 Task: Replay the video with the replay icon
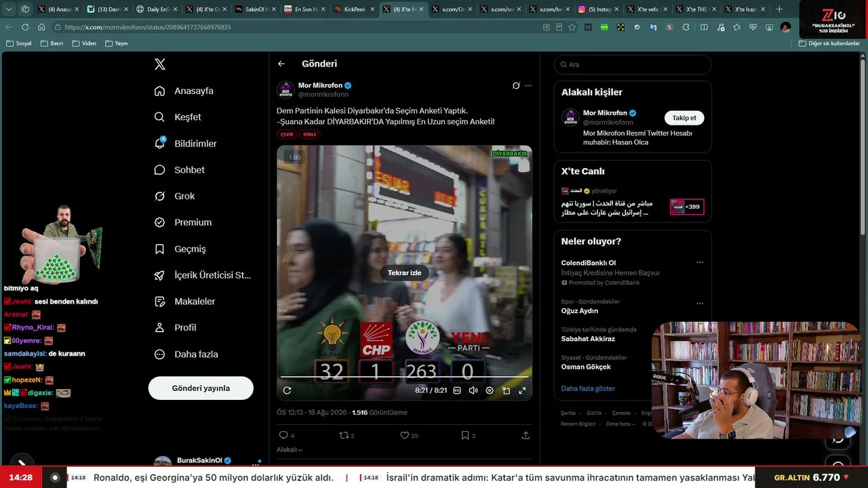(x=287, y=390)
